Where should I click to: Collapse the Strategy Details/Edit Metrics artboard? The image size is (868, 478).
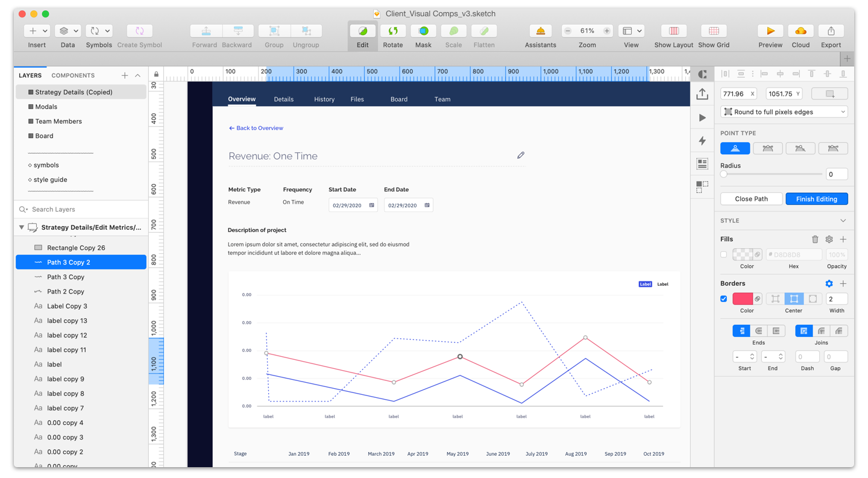coord(22,228)
